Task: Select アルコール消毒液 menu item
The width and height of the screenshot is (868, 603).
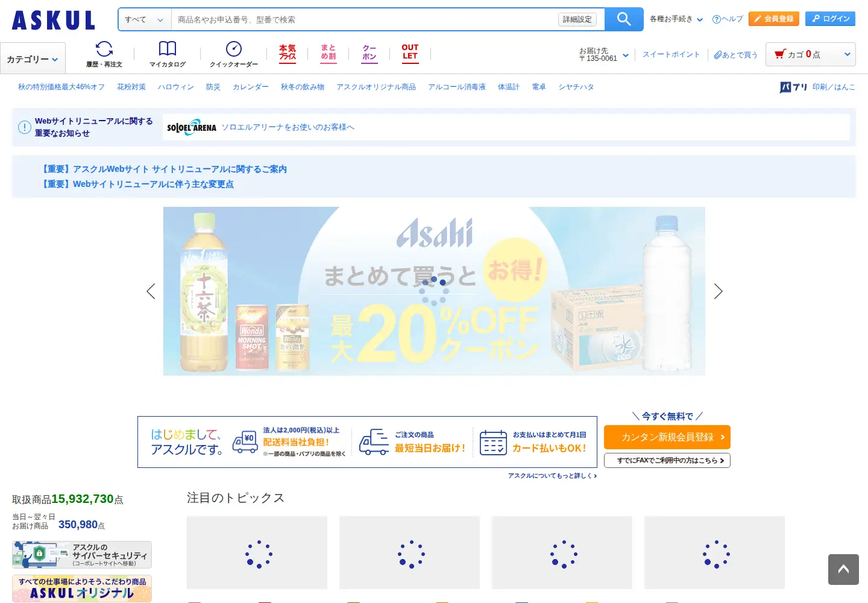Action: [457, 87]
